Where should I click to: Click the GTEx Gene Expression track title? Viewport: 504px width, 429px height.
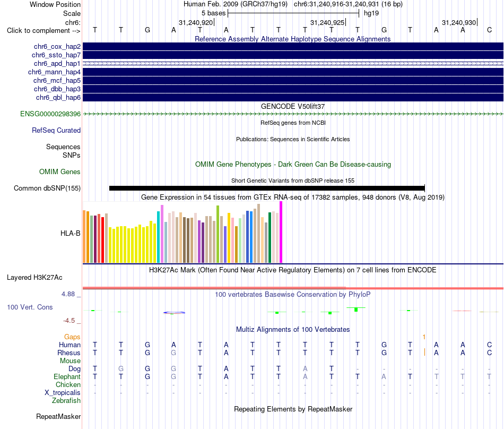[x=293, y=197]
